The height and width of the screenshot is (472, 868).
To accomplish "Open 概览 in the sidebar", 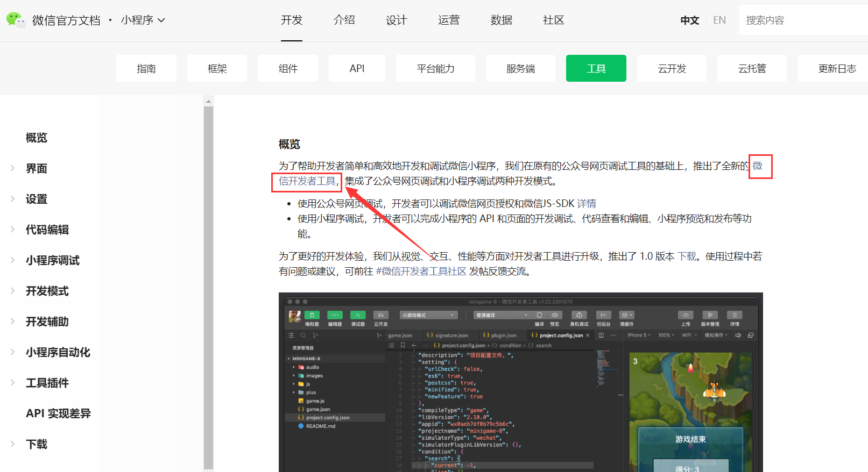I will [37, 138].
